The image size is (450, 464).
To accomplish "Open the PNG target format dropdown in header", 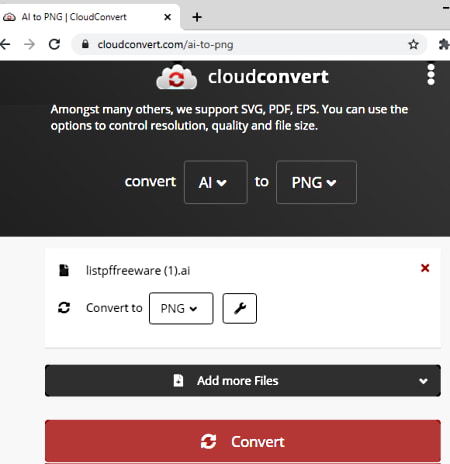I will pos(316,182).
